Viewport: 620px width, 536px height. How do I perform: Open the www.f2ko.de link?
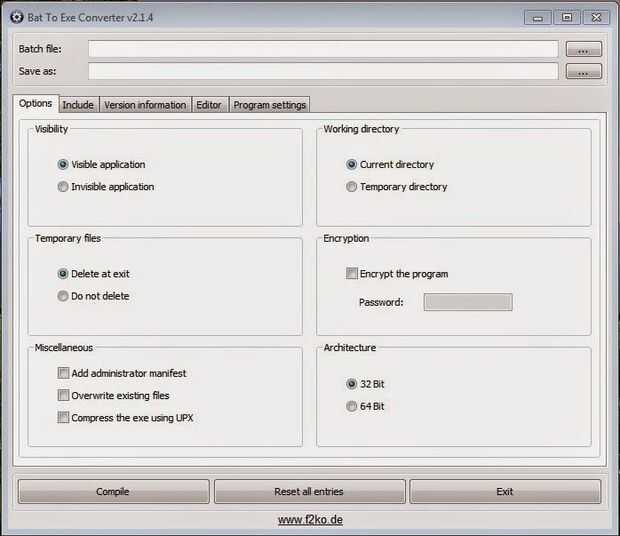click(310, 519)
